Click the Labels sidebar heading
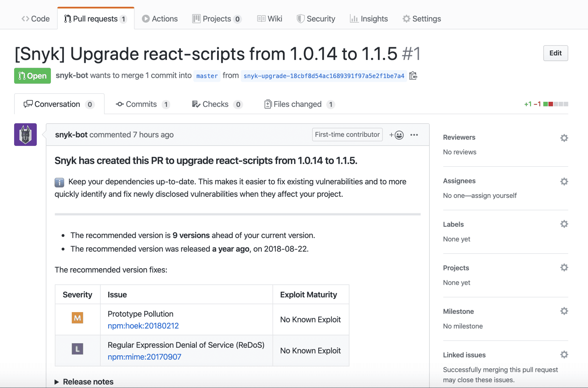This screenshot has height=388, width=588. [x=453, y=224]
